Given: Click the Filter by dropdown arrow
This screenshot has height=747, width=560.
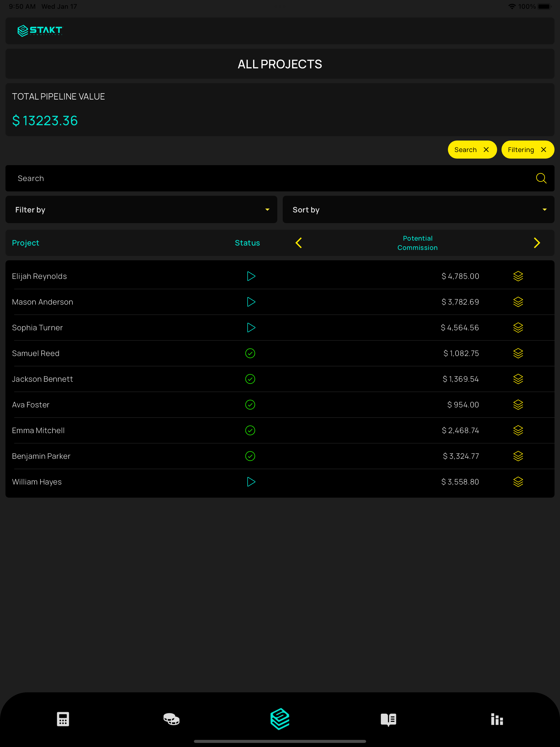Looking at the screenshot, I should (x=267, y=210).
